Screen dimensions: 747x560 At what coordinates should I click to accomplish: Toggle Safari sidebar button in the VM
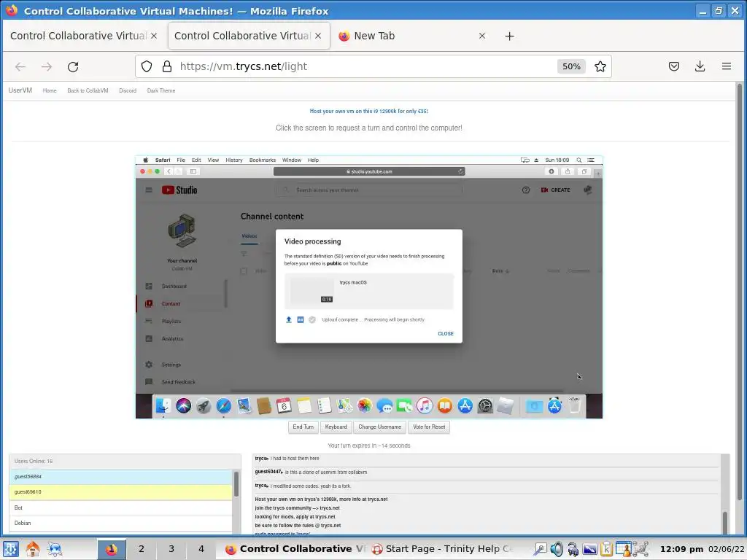point(193,171)
